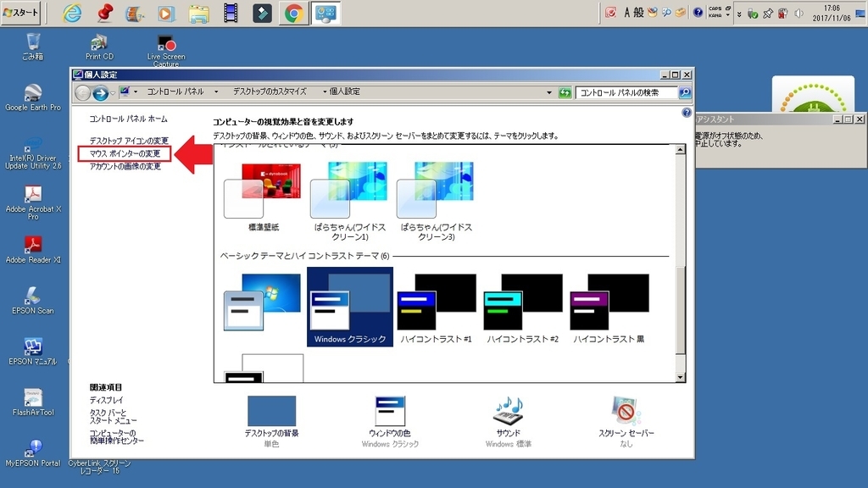Open コンピューターの簡単操作センター link
The image size is (868, 488).
tap(117, 437)
